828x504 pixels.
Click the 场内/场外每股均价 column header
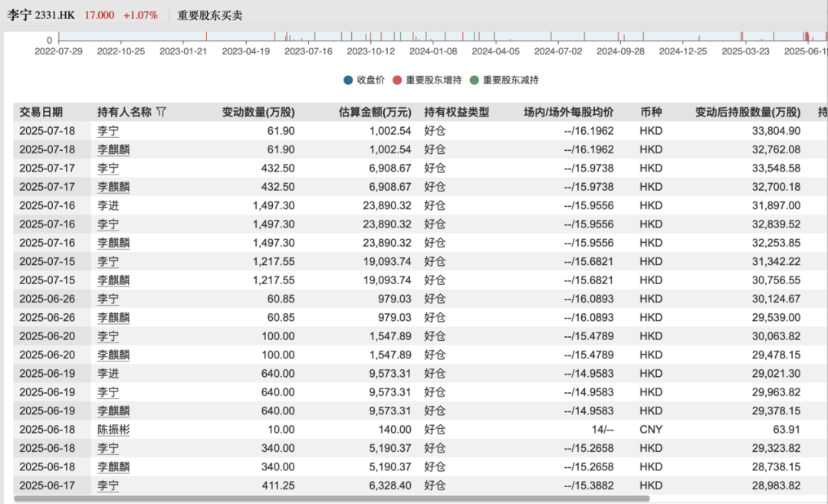pyautogui.click(x=568, y=112)
